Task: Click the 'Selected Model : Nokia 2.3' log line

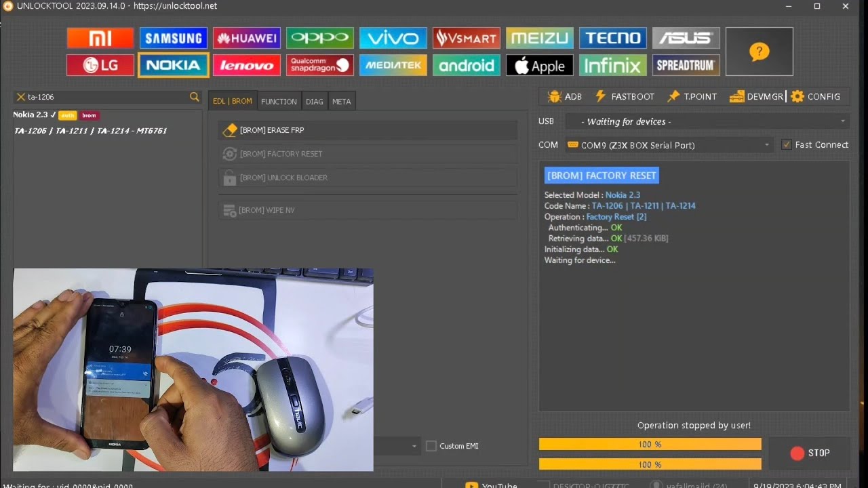Action: point(592,195)
